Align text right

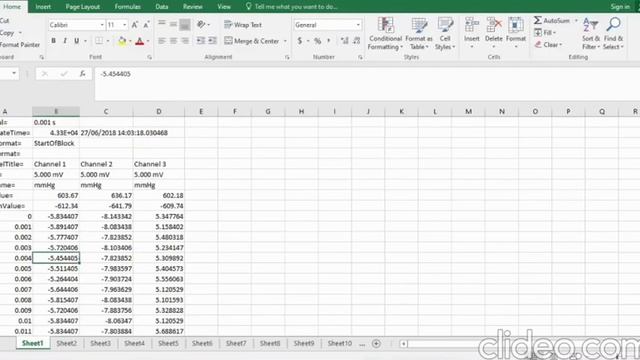tap(185, 41)
